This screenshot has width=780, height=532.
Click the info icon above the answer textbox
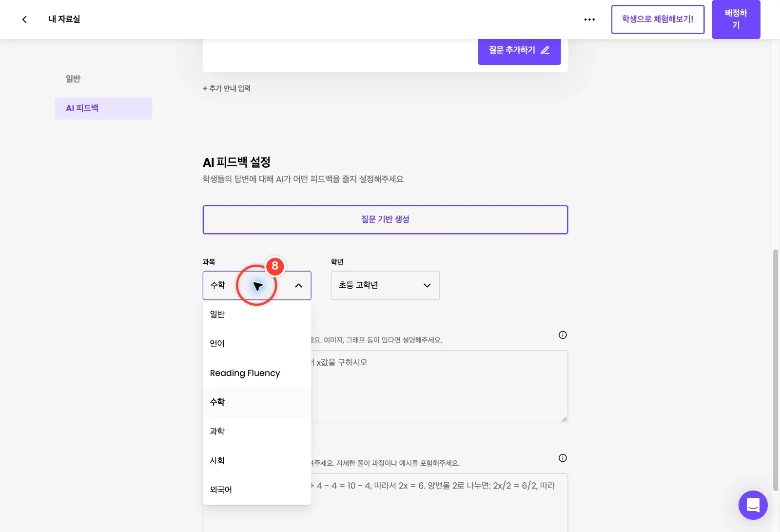point(563,458)
